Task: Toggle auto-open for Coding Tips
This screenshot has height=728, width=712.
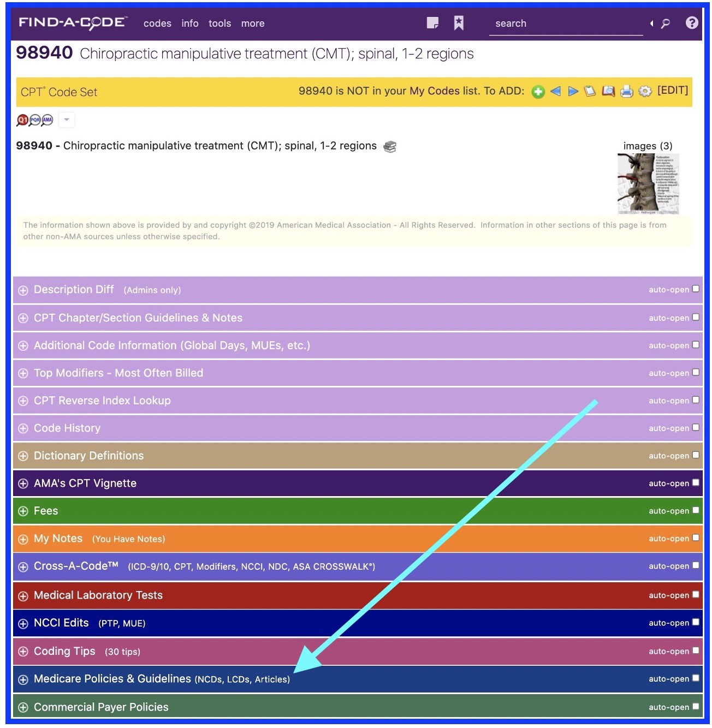Action: click(x=696, y=651)
